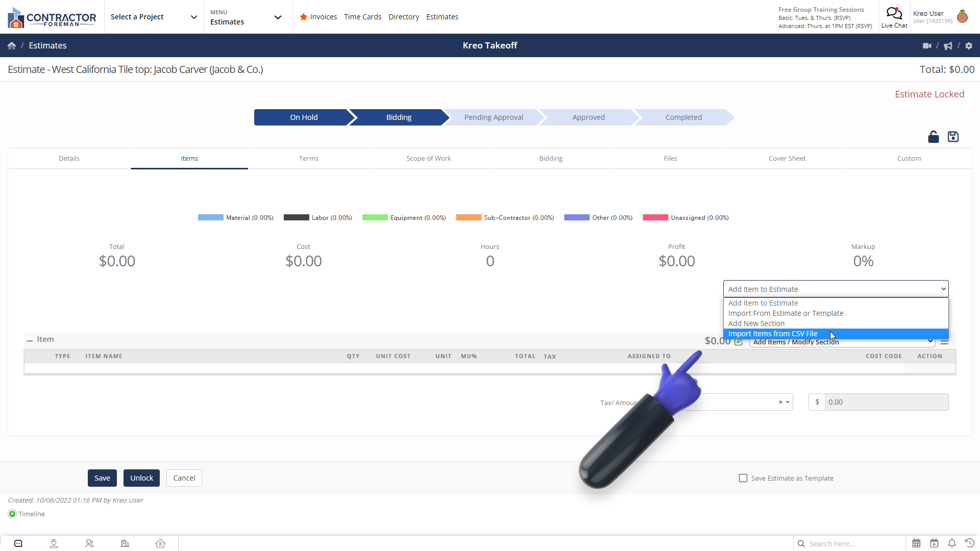Open the people contacts icon in bottom bar
Image resolution: width=980 pixels, height=551 pixels.
(89, 544)
